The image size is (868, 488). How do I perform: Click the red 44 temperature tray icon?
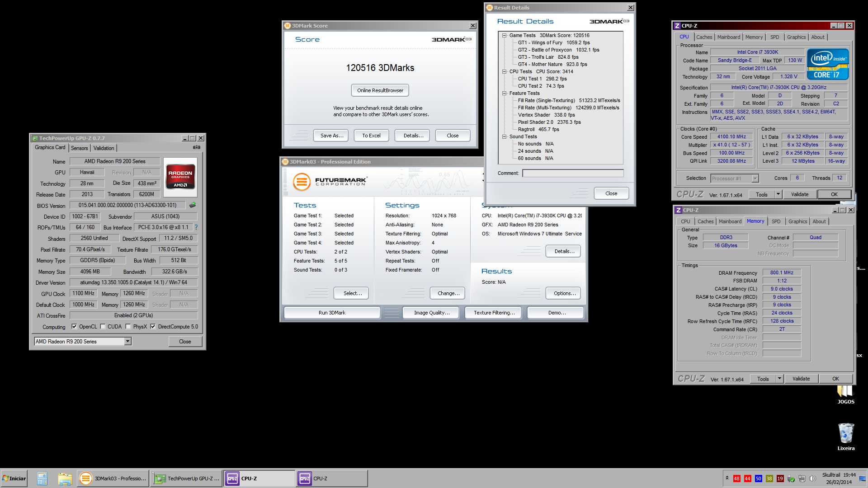[748, 479]
